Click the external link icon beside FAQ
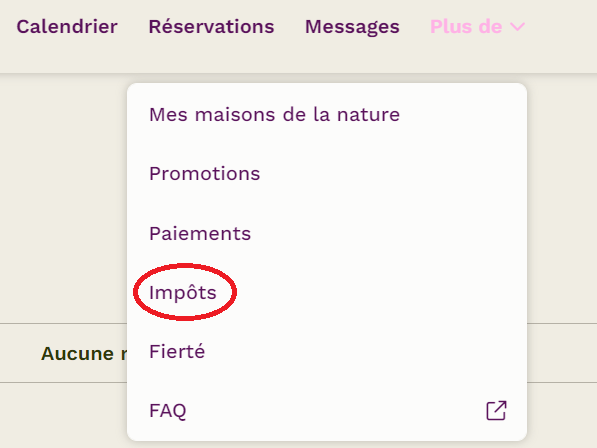The width and height of the screenshot is (597, 448). (x=496, y=410)
